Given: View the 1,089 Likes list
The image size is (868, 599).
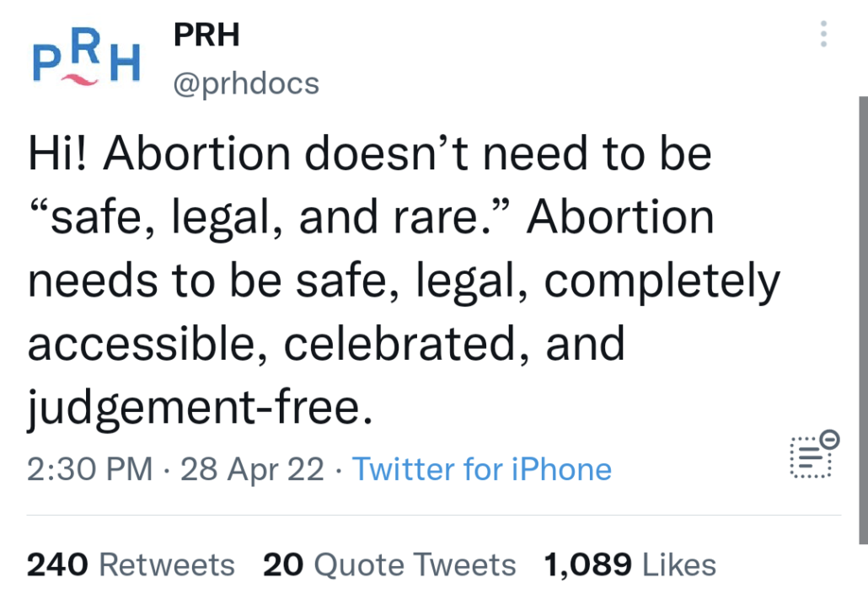Looking at the screenshot, I should tap(630, 564).
